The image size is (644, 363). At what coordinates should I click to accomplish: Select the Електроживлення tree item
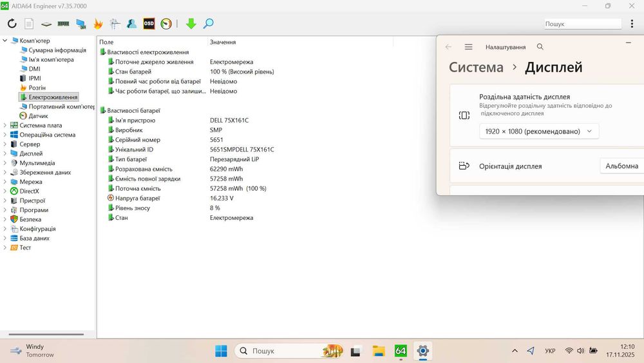(48, 97)
